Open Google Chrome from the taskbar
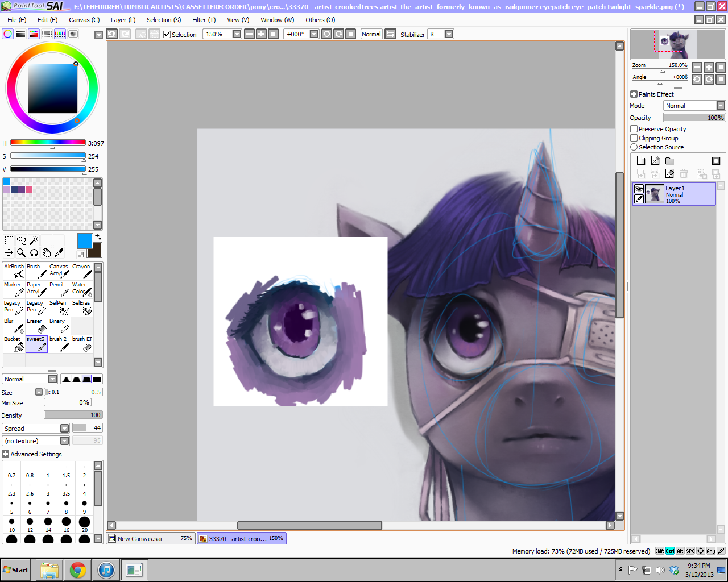Viewport: 728px width, 582px height. click(78, 569)
